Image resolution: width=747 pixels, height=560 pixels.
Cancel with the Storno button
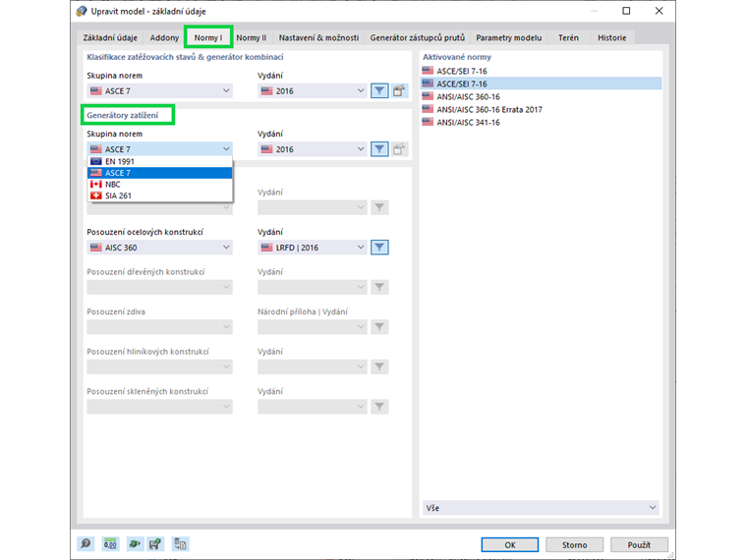coord(575,544)
